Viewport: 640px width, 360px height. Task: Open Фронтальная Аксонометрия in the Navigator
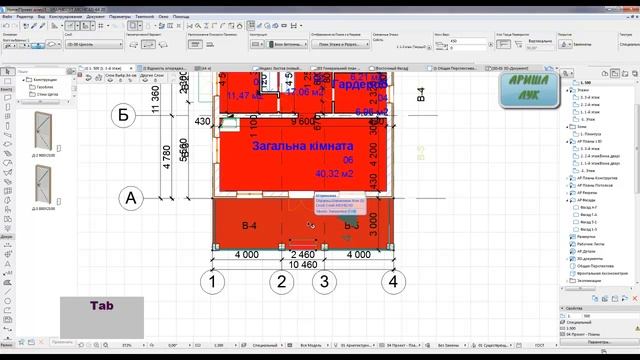click(602, 273)
